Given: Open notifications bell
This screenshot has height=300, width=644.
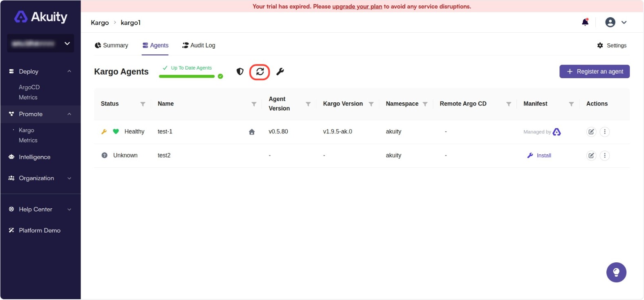Looking at the screenshot, I should 585,22.
